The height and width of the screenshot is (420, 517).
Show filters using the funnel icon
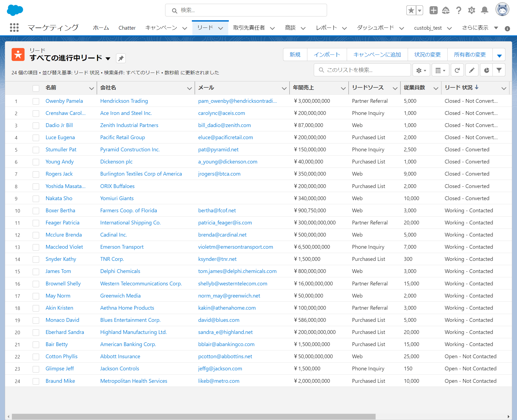click(499, 70)
